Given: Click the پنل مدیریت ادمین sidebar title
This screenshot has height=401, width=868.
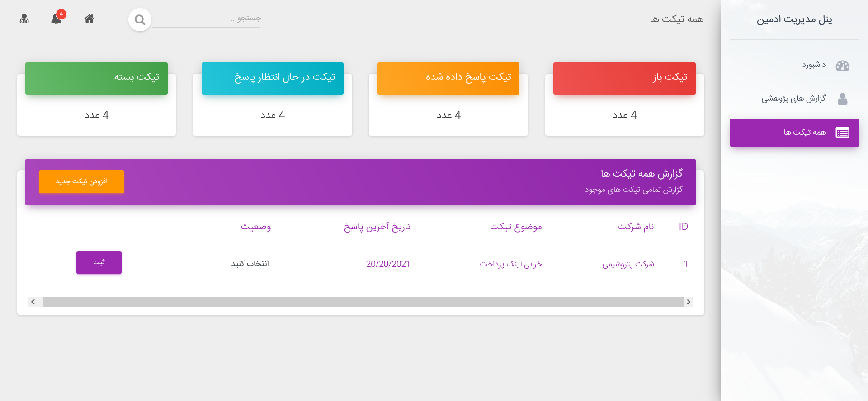Looking at the screenshot, I should coord(794,19).
